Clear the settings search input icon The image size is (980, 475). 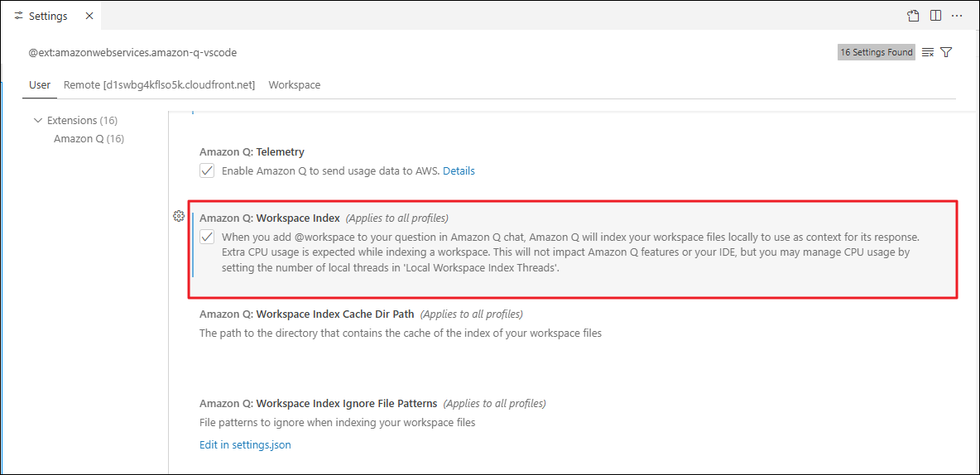pos(928,52)
